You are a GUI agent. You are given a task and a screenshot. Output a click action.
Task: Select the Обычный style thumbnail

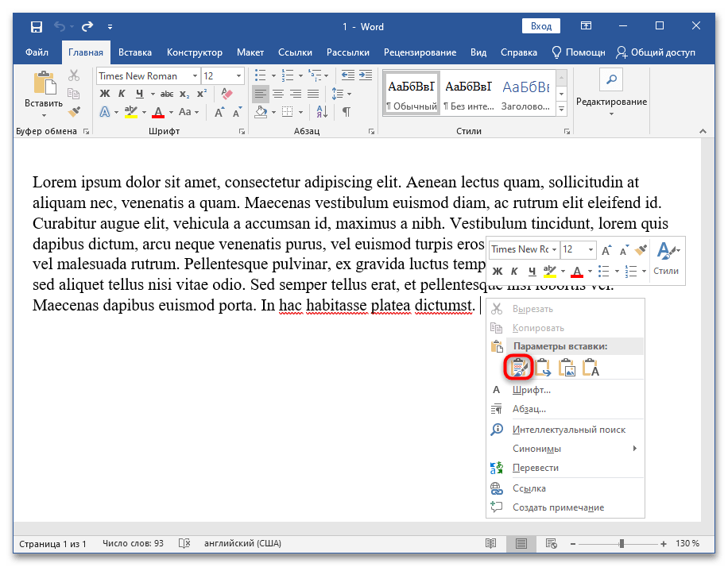(x=411, y=94)
